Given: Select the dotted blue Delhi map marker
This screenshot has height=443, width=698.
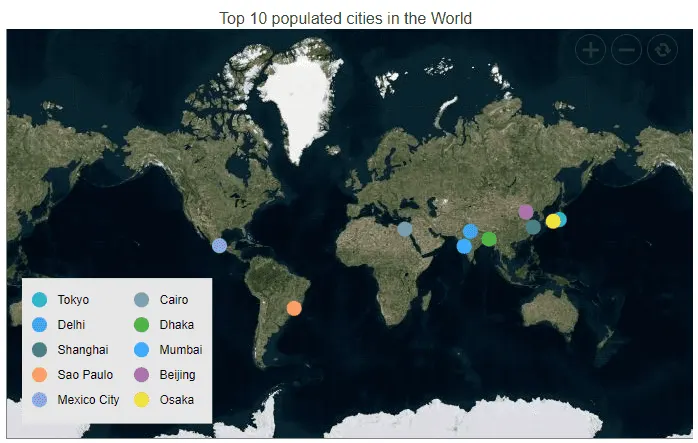Looking at the screenshot, I should (x=471, y=231).
